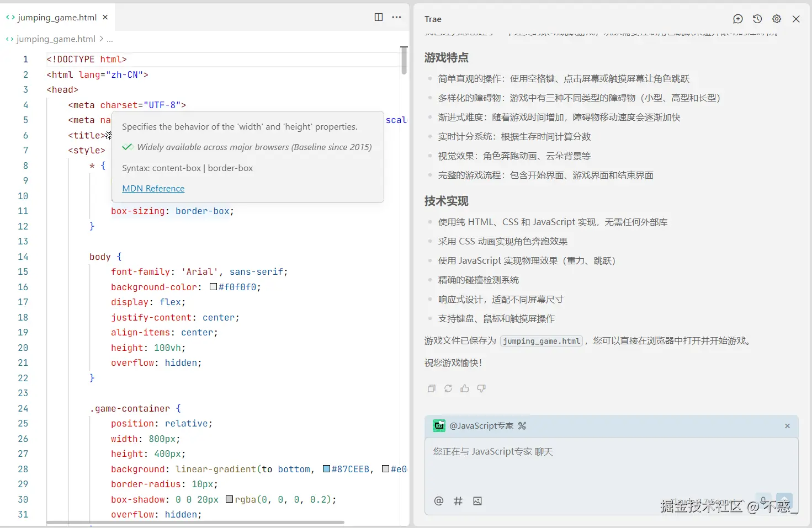This screenshot has width=812, height=528.
Task: Click the '精确的碰撞检测系统' bullet
Action: [479, 280]
